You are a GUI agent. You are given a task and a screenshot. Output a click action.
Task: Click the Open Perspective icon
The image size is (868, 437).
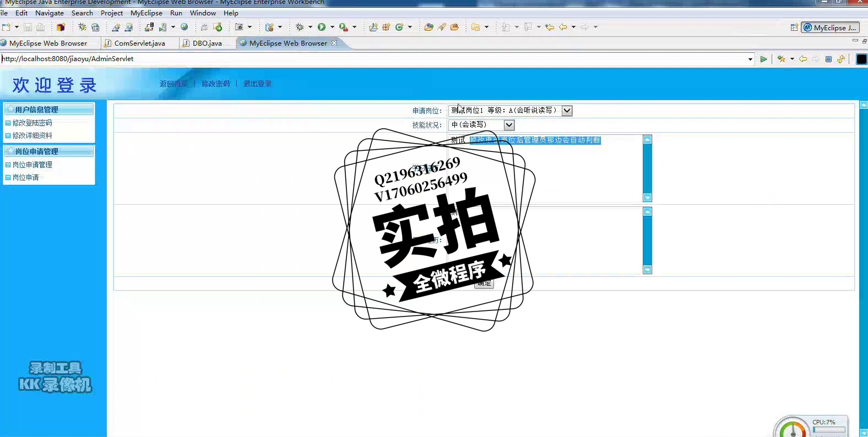click(x=794, y=28)
